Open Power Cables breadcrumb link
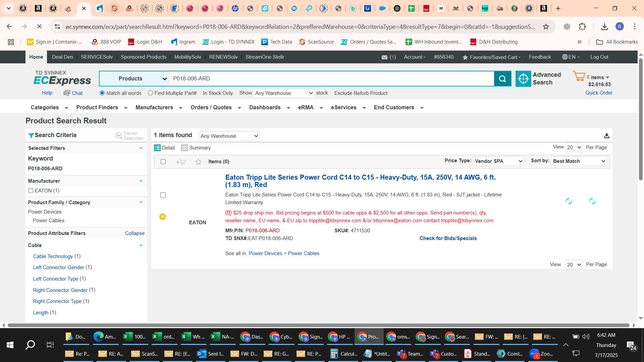This screenshot has height=362, width=644. click(x=303, y=253)
